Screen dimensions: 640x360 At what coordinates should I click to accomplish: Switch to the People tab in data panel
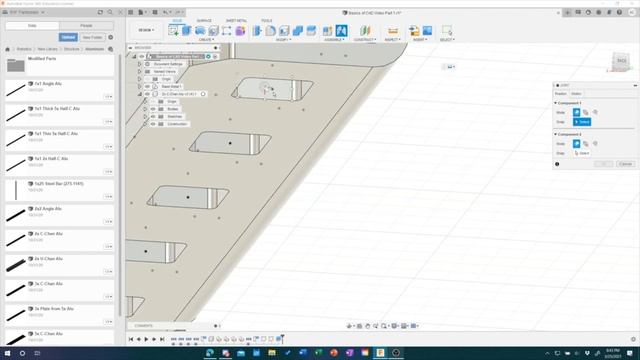[x=86, y=26]
